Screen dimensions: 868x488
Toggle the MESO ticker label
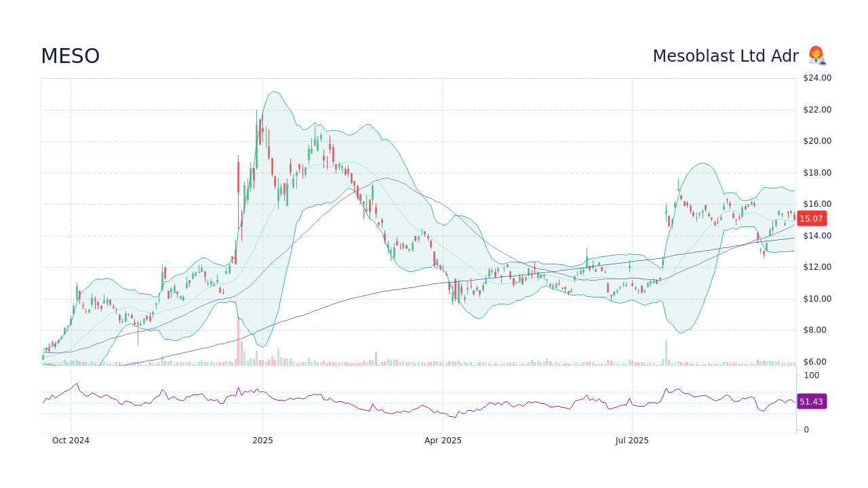click(70, 56)
